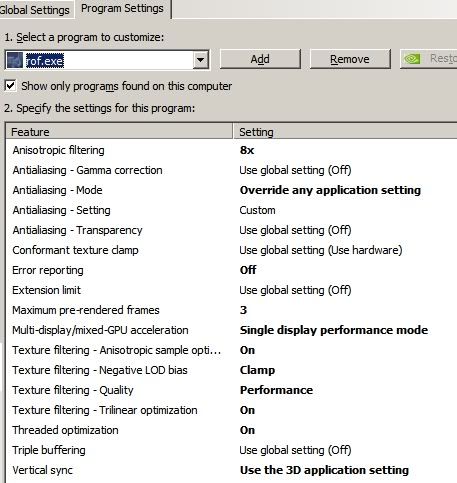This screenshot has height=483, width=457.
Task: Click the pre-rendered frames value 3
Action: [243, 310]
